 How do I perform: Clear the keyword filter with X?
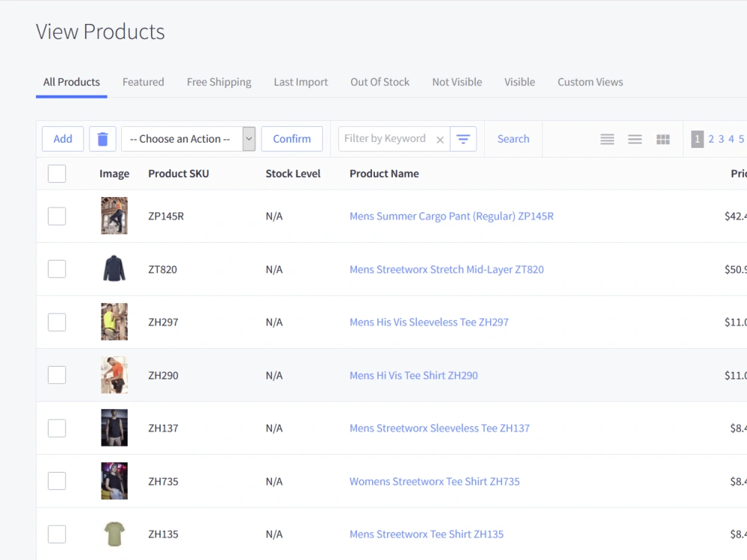point(440,140)
